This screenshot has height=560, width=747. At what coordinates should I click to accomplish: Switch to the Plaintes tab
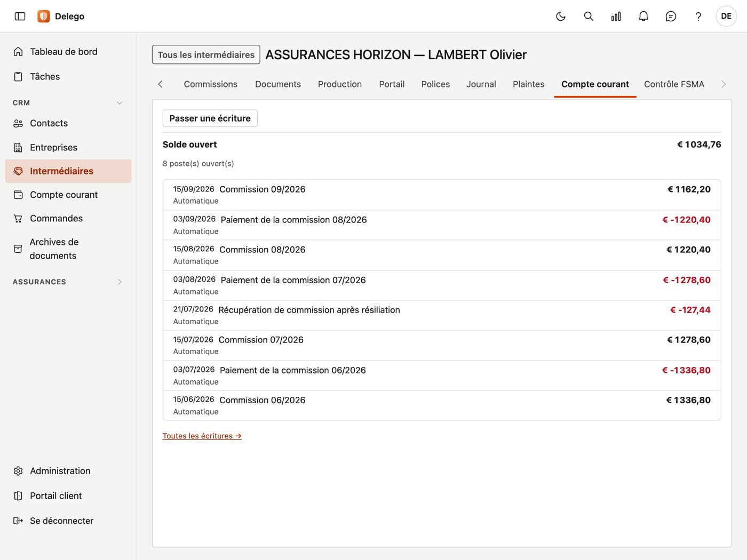pyautogui.click(x=529, y=84)
